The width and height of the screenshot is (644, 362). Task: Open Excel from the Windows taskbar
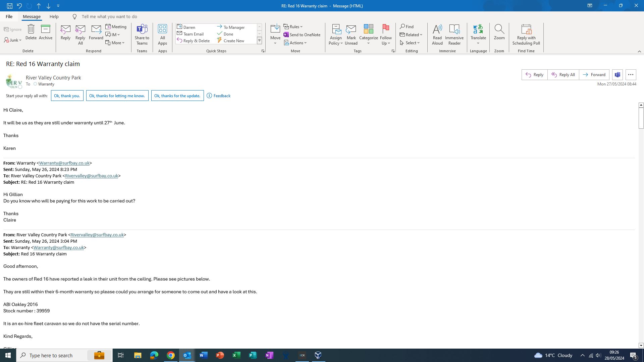(x=236, y=355)
